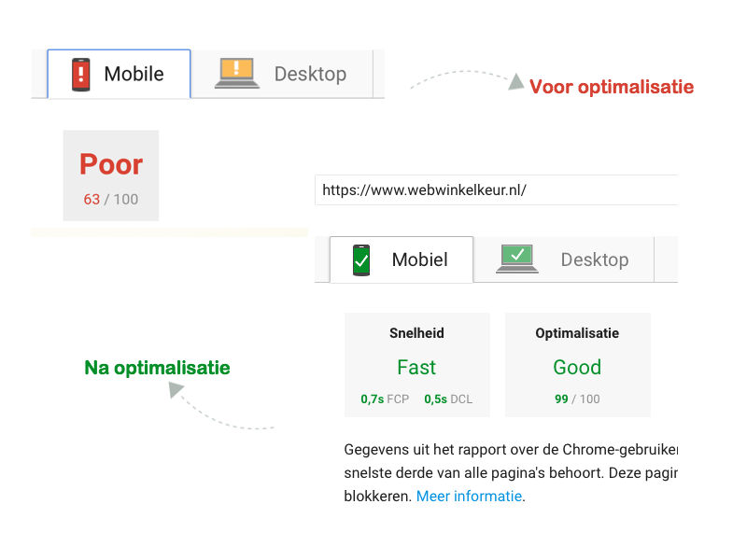Click the 0,5s DCL metric
Image resolution: width=747 pixels, height=560 pixels.
point(448,399)
